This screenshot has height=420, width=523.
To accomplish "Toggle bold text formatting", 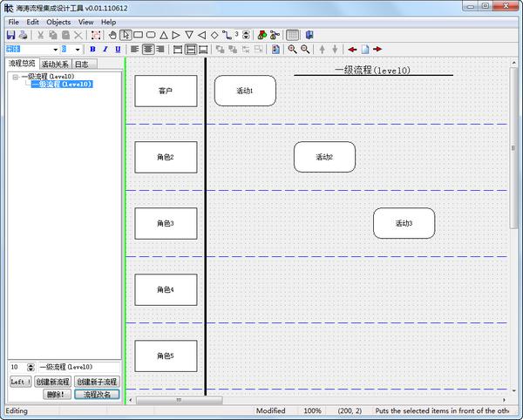I will [x=92, y=50].
